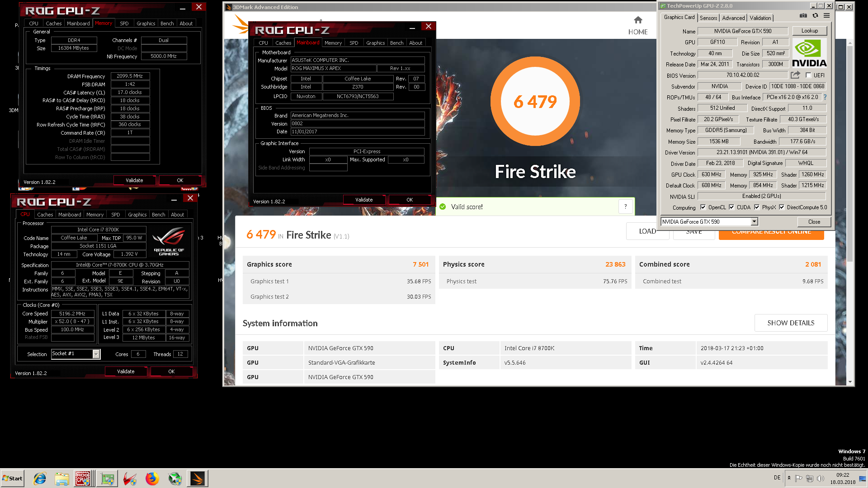The width and height of the screenshot is (868, 488).
Task: Click the ROG CPU-Z taskbar icon
Action: [83, 479]
